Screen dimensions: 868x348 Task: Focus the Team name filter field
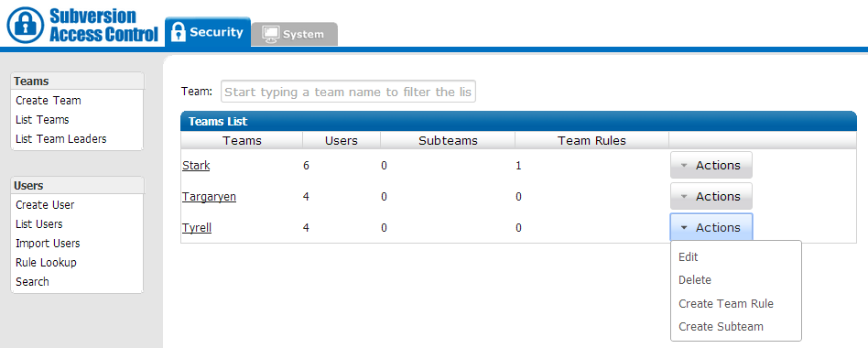point(348,92)
